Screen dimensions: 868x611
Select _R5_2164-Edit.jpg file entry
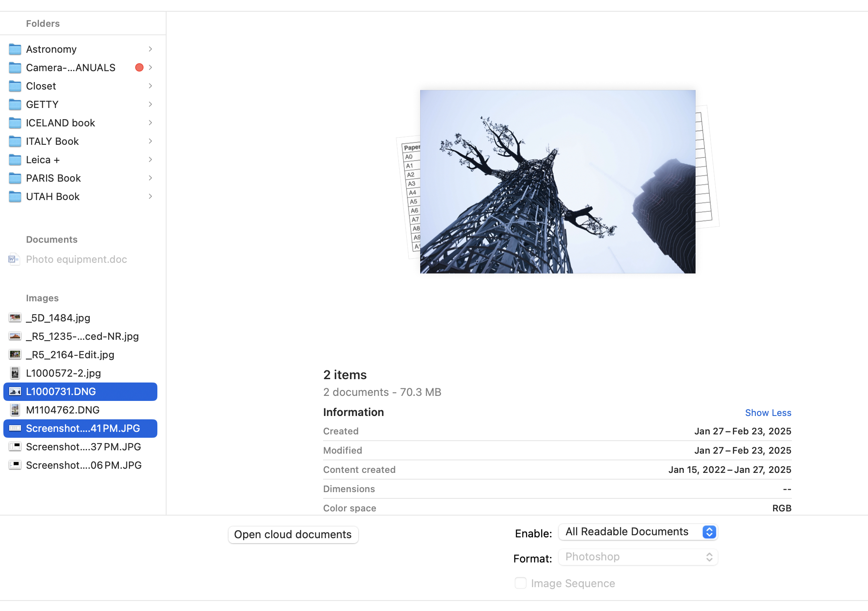[x=70, y=355]
